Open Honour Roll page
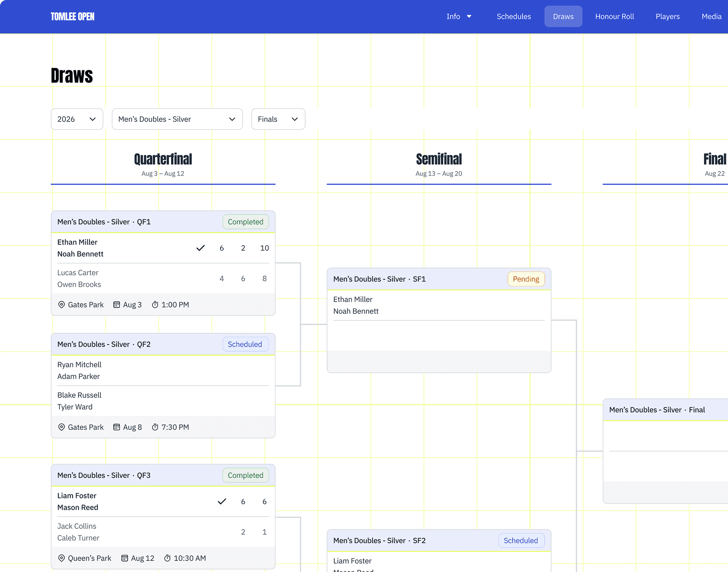Screen dimensions: 728x572 615,17
